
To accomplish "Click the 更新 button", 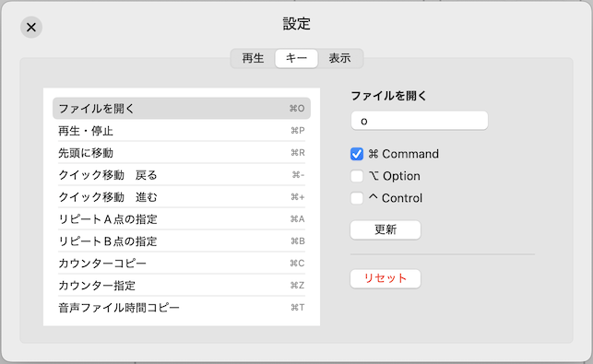I will [385, 229].
